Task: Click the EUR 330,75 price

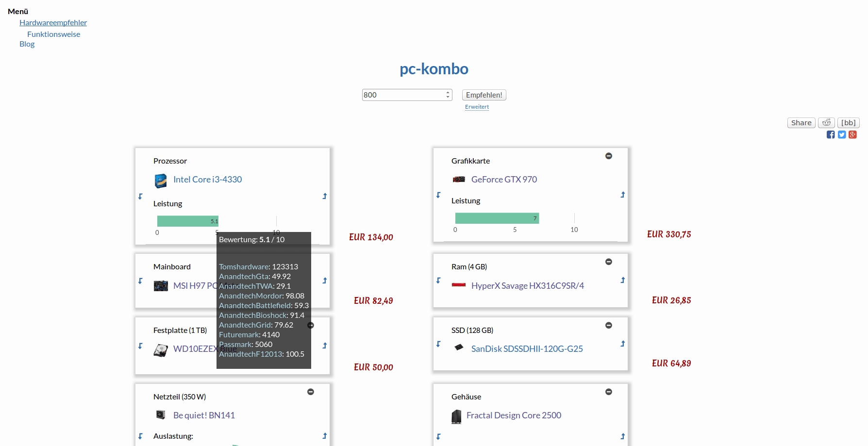Action: click(669, 234)
